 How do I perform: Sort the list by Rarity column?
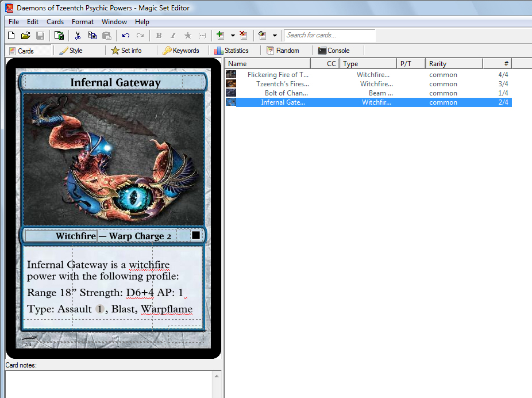(454, 63)
